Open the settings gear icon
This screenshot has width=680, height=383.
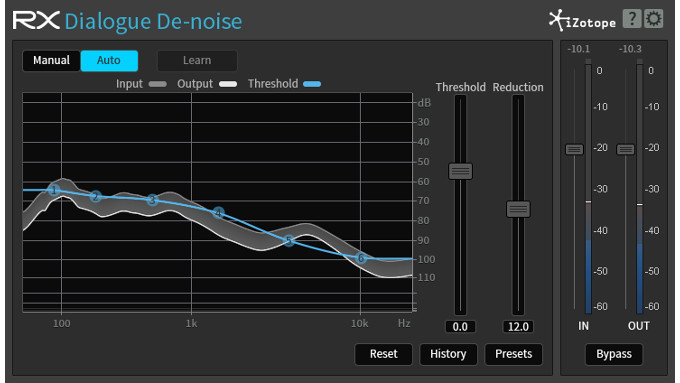coord(654,19)
